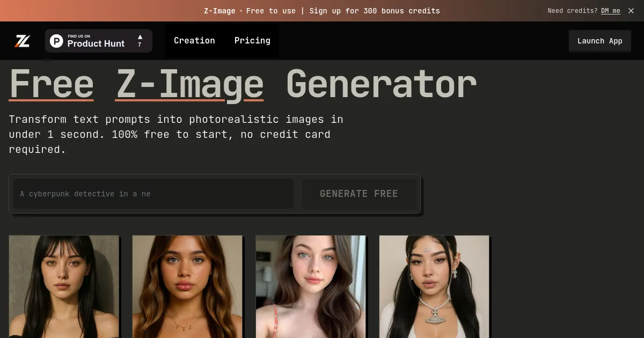This screenshot has width=644, height=338.
Task: Click the Z-Image logo in the navbar
Action: pyautogui.click(x=21, y=40)
